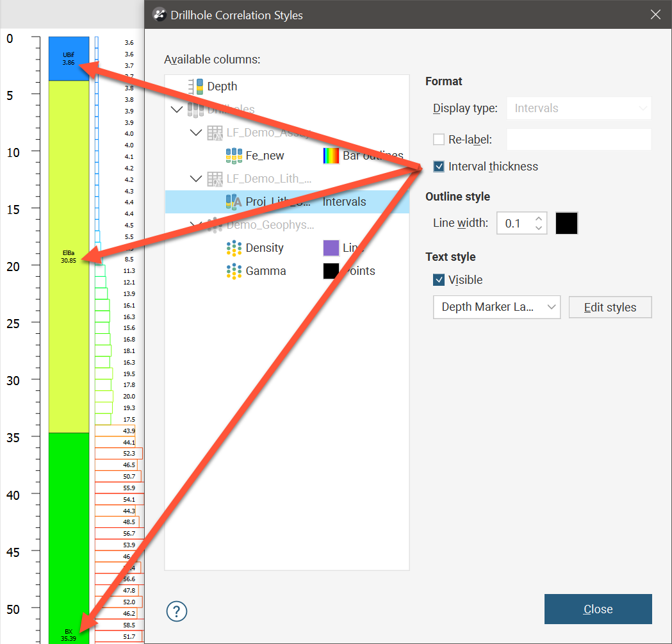This screenshot has width=672, height=644.
Task: Enable the Re-label checkbox
Action: (439, 139)
